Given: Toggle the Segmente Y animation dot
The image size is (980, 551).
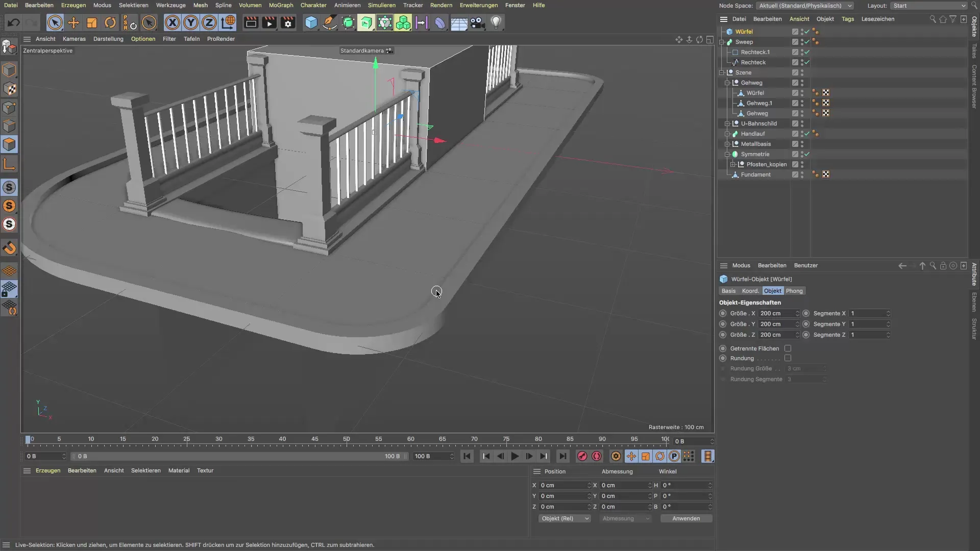Looking at the screenshot, I should click(x=806, y=324).
